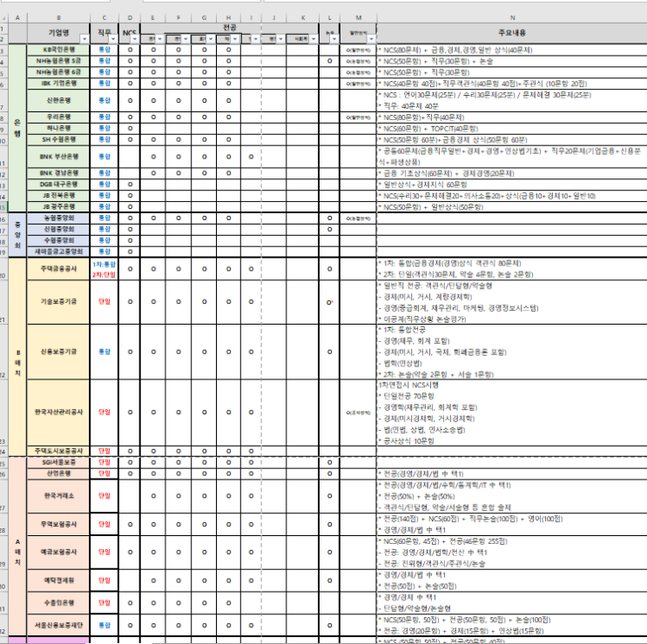The height and width of the screenshot is (644, 647).
Task: Open the filter arrow in column L
Action: (x=334, y=39)
